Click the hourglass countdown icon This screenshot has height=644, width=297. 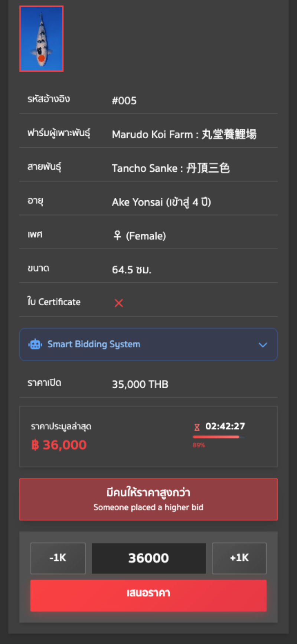[x=197, y=427]
